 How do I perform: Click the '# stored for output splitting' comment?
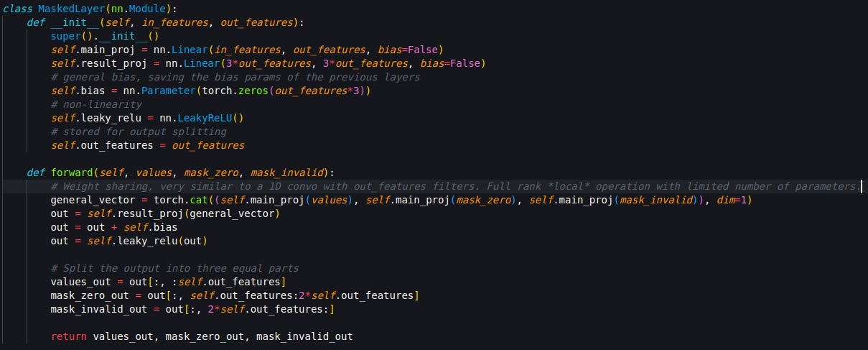coord(139,132)
